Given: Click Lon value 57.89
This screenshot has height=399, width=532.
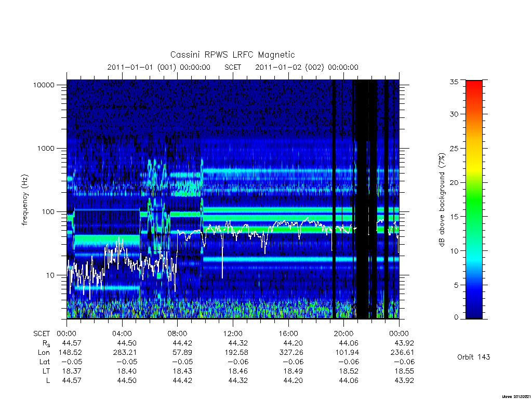Looking at the screenshot, I should [x=182, y=353].
